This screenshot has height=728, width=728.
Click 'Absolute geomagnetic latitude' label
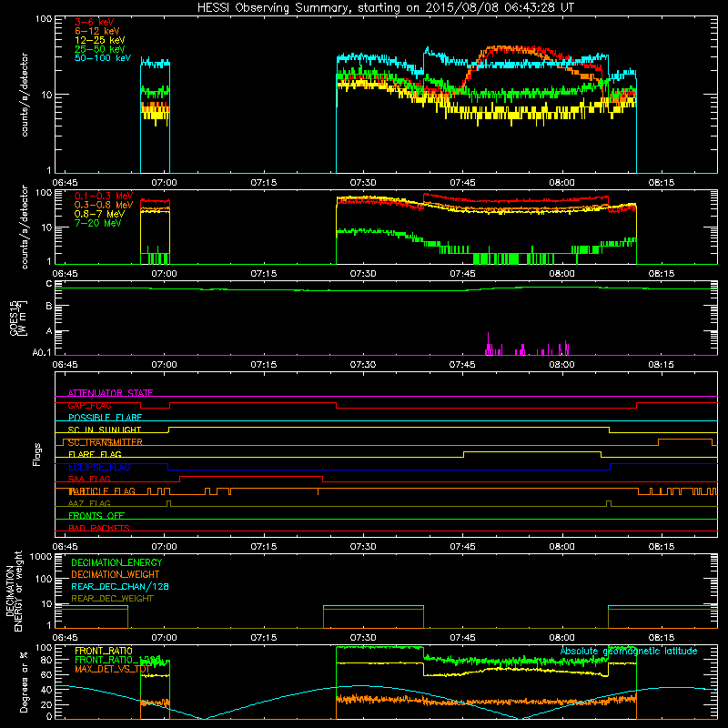point(629,651)
